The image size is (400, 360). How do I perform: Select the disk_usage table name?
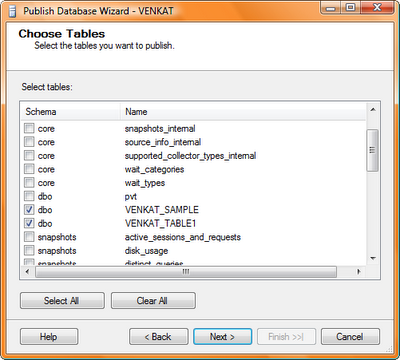pos(146,251)
